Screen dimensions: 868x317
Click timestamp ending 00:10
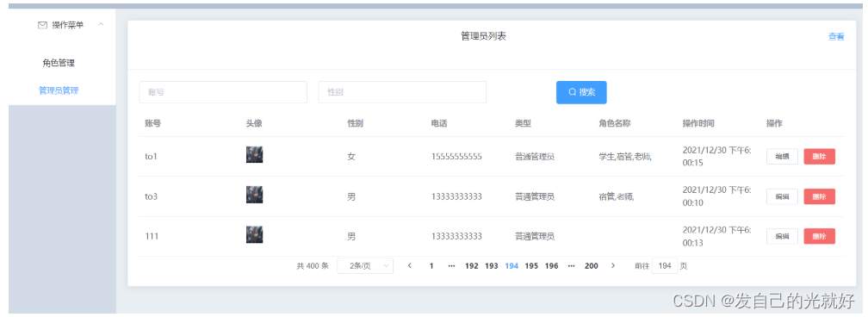click(716, 196)
